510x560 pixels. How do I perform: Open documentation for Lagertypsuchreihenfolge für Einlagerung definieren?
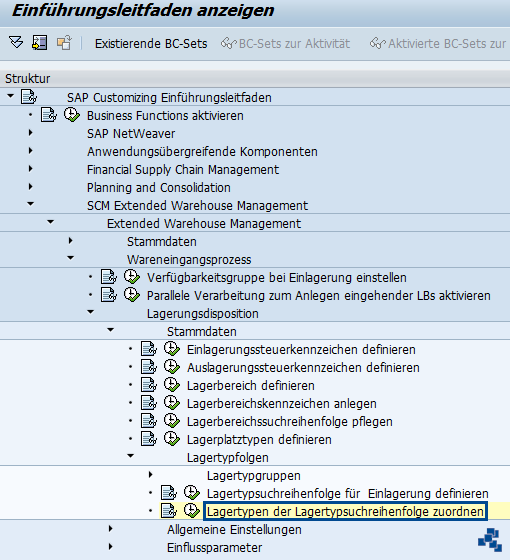point(169,493)
